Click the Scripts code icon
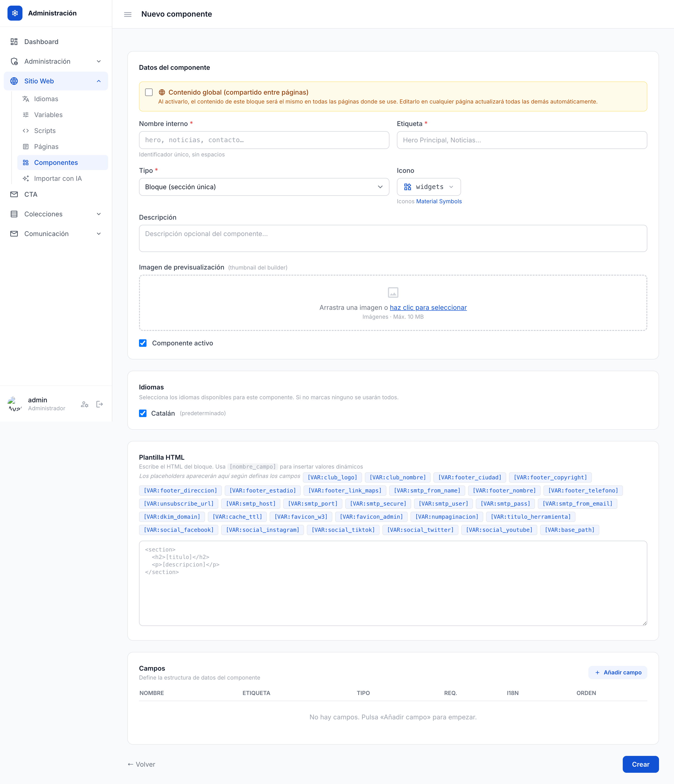Viewport: 674px width, 784px height. point(26,130)
